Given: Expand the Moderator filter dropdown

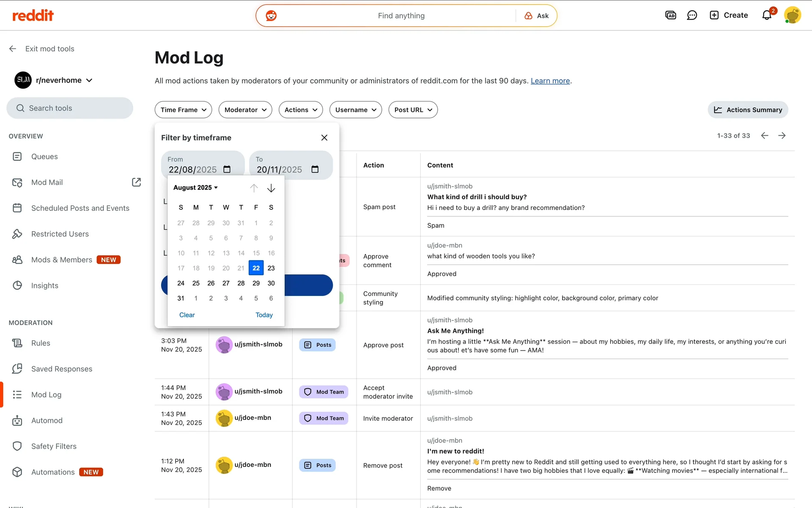Looking at the screenshot, I should click(245, 110).
